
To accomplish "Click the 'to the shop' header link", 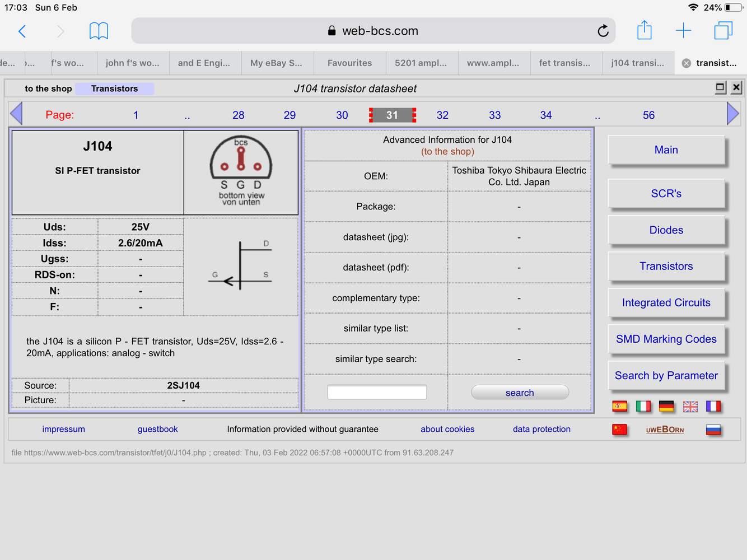I will [48, 88].
